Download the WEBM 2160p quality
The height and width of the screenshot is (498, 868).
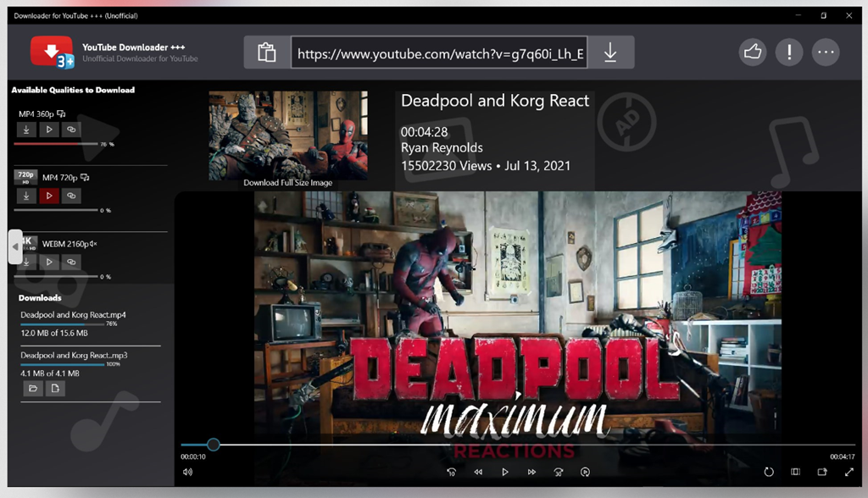click(x=26, y=262)
